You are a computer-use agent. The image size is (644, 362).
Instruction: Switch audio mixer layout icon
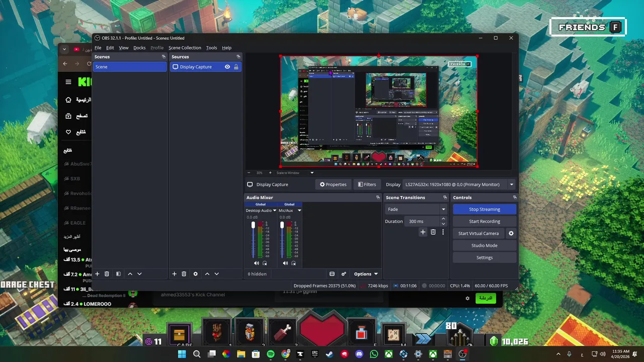[332, 274]
